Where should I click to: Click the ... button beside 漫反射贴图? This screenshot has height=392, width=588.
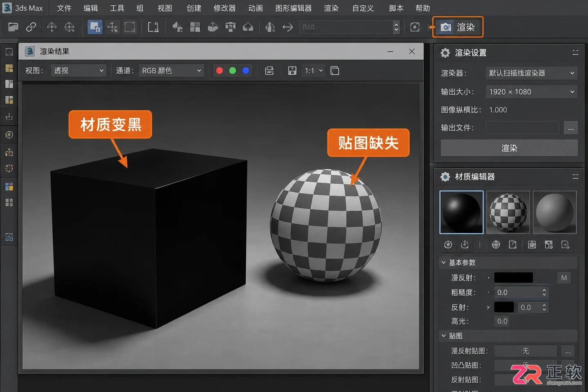click(x=568, y=351)
